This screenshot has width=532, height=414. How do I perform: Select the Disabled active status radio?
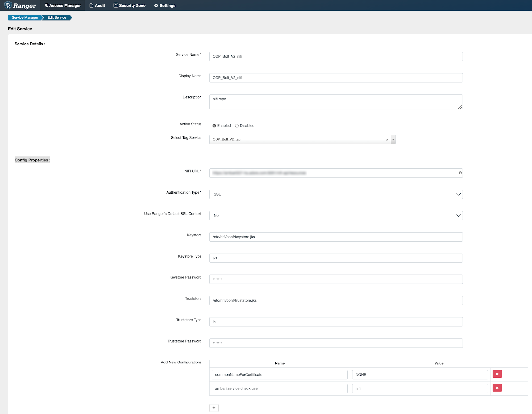click(237, 126)
